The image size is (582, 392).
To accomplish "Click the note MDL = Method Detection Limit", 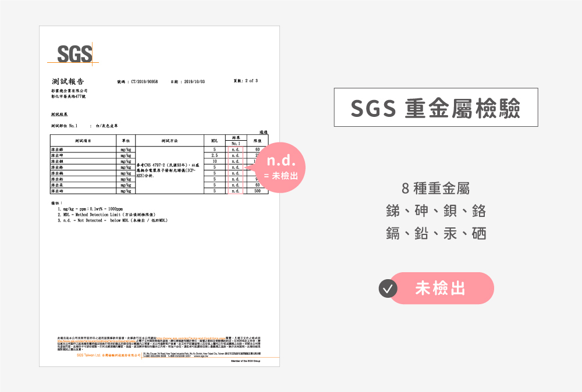I will pyautogui.click(x=107, y=215).
